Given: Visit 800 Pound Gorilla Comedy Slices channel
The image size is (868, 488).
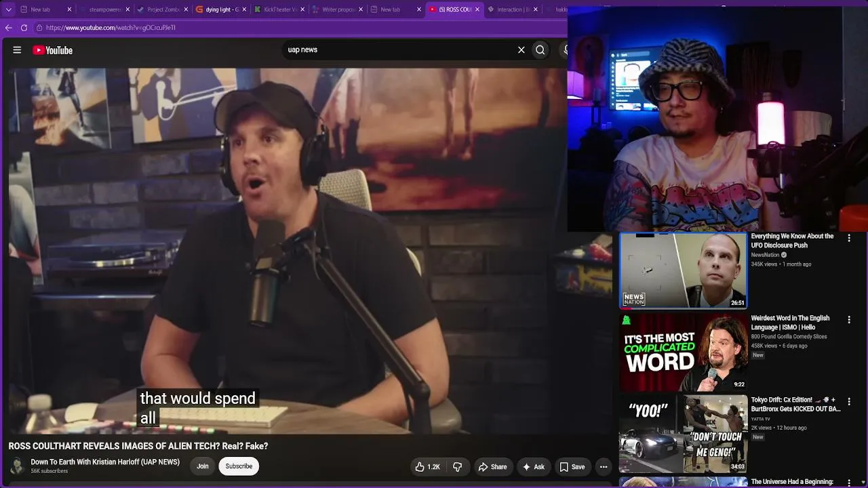Looking at the screenshot, I should pyautogui.click(x=789, y=337).
